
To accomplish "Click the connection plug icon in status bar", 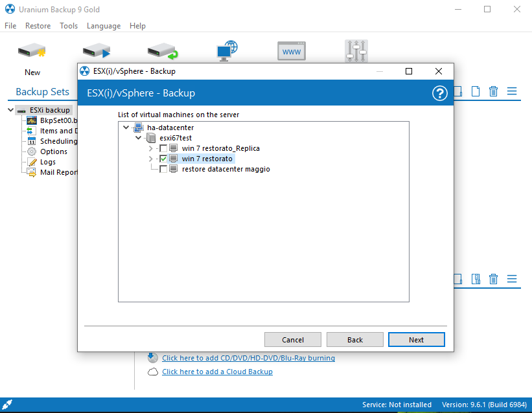I will point(7,405).
